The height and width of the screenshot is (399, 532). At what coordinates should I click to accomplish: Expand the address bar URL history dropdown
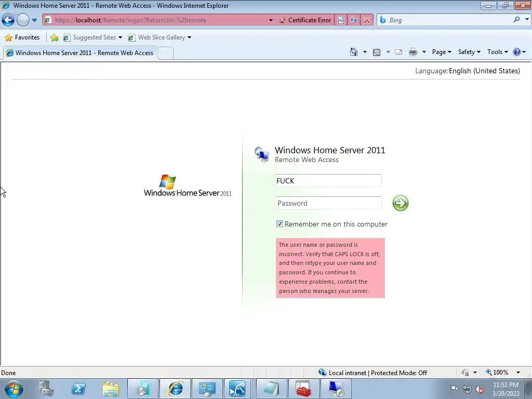271,20
